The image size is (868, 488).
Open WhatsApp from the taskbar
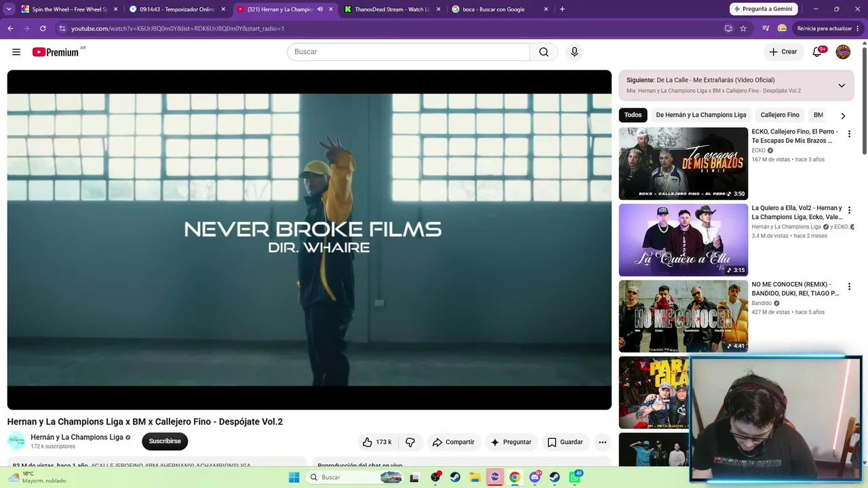(x=575, y=477)
